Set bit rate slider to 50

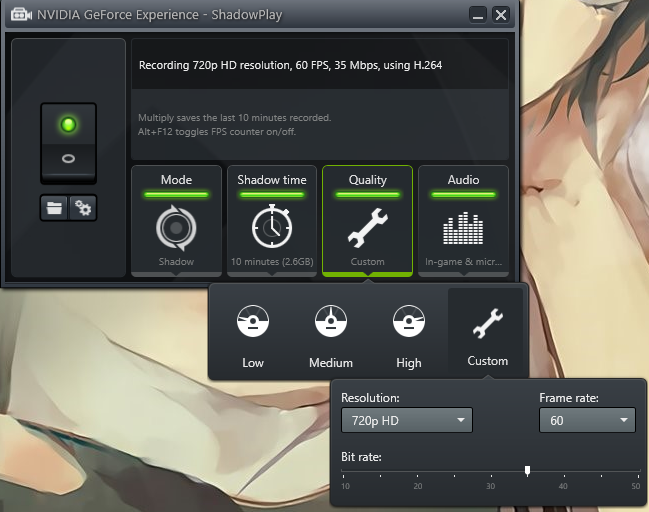tap(639, 472)
